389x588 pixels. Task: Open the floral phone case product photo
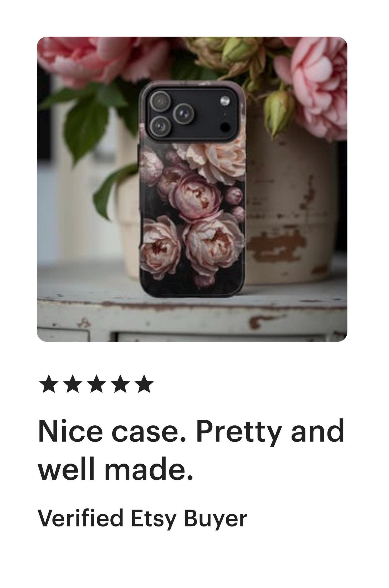pyautogui.click(x=192, y=189)
